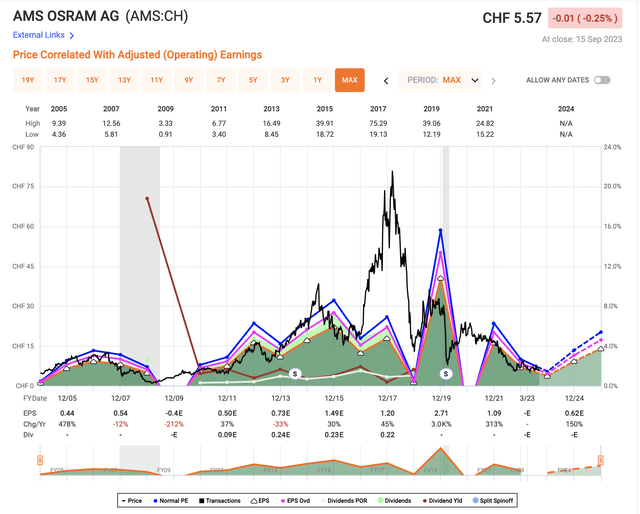Toggle Dividend Yld series in legend

click(x=442, y=501)
